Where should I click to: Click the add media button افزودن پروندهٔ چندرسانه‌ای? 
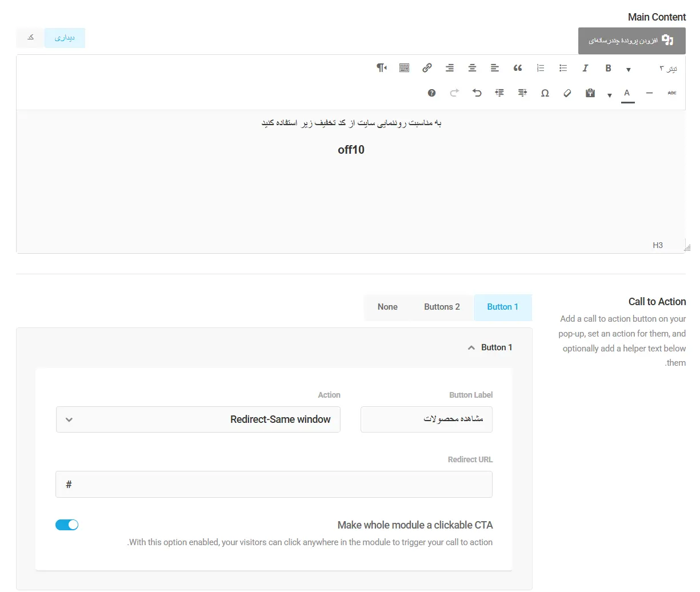(631, 41)
